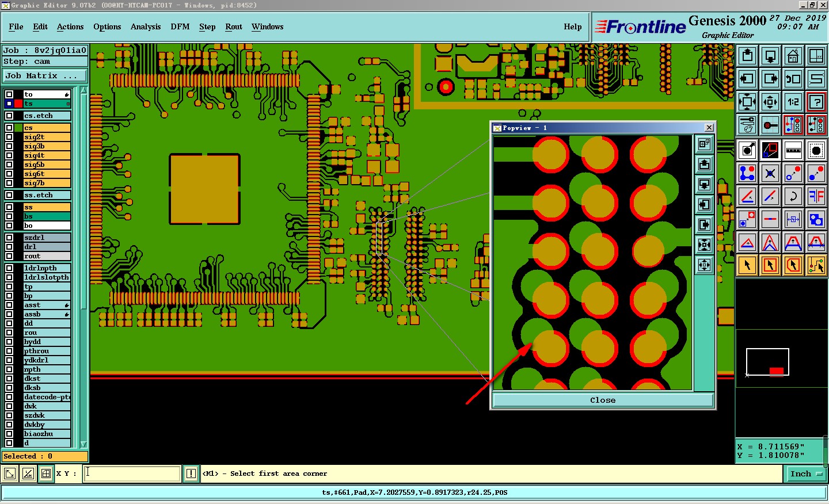Open the Rout menu
829x504 pixels.
click(x=234, y=26)
